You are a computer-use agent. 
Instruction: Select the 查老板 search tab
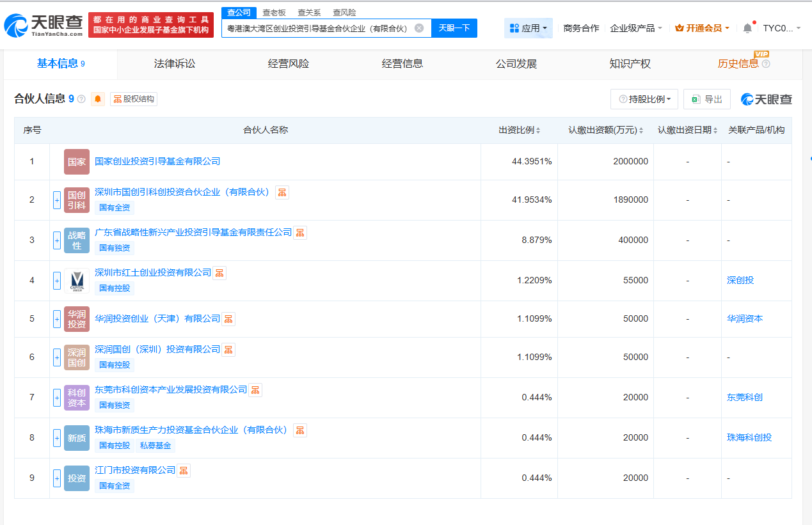click(x=275, y=13)
